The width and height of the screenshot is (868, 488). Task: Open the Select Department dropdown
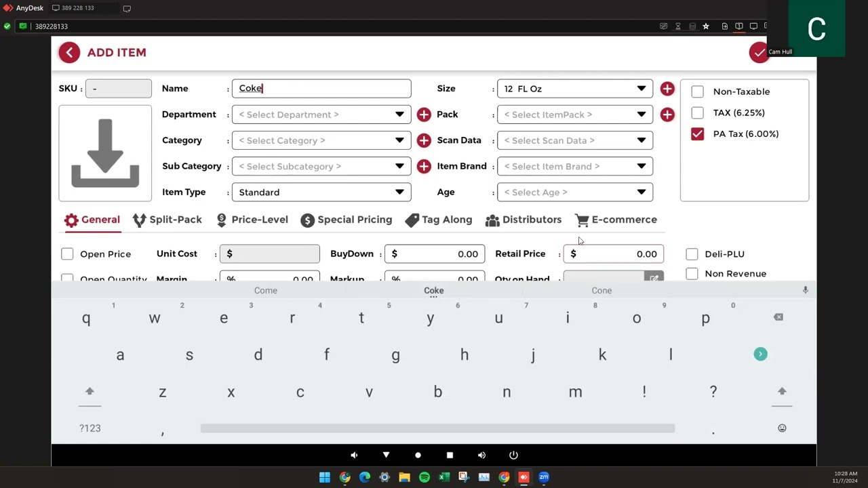point(321,115)
